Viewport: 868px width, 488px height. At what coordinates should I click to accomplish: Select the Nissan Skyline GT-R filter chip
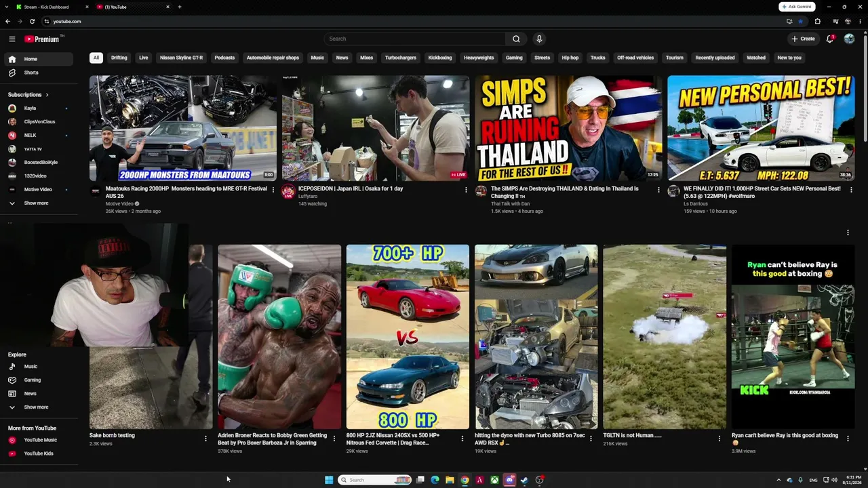[181, 58]
